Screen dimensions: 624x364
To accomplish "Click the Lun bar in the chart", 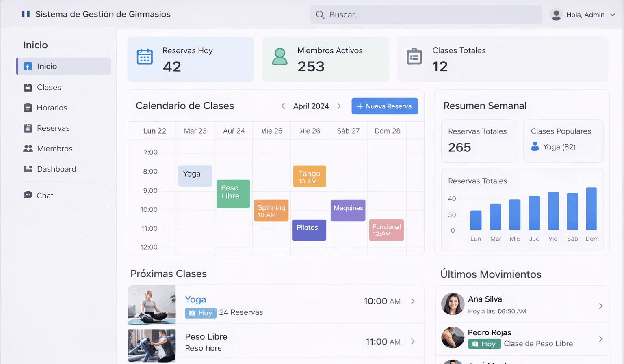I will pyautogui.click(x=476, y=220).
